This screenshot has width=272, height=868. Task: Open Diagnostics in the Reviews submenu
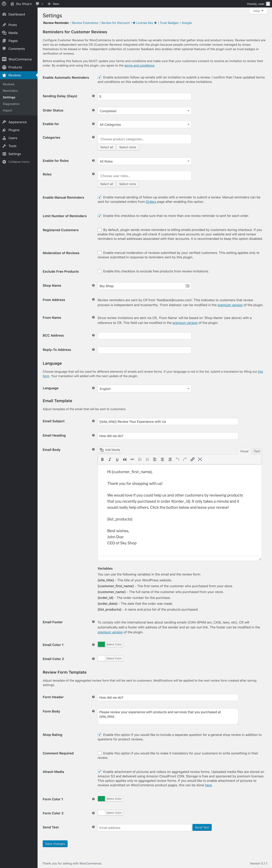(x=11, y=104)
